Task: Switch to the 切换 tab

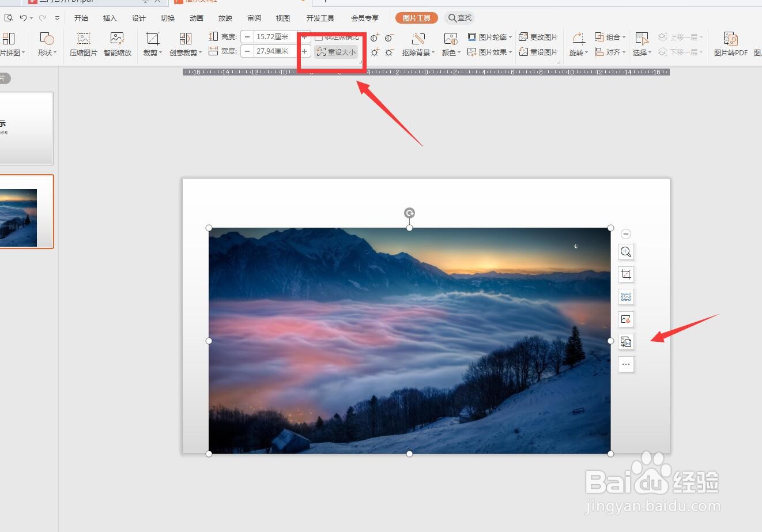Action: (168, 18)
